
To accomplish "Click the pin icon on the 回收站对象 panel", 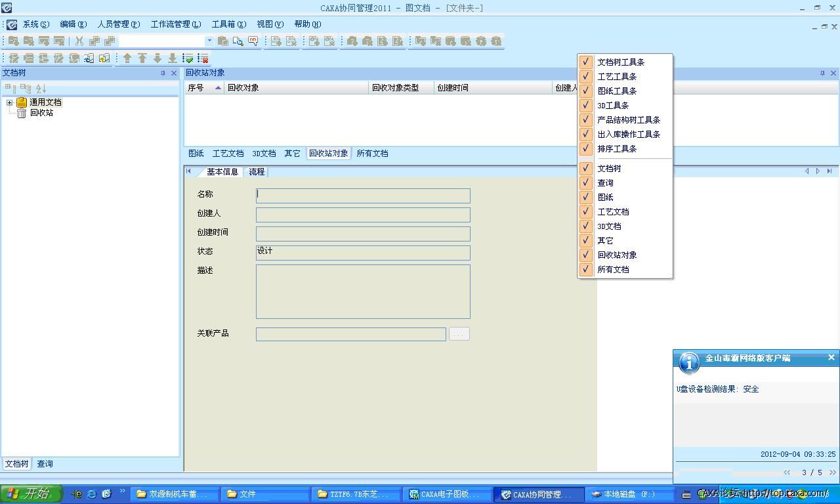I will [822, 73].
